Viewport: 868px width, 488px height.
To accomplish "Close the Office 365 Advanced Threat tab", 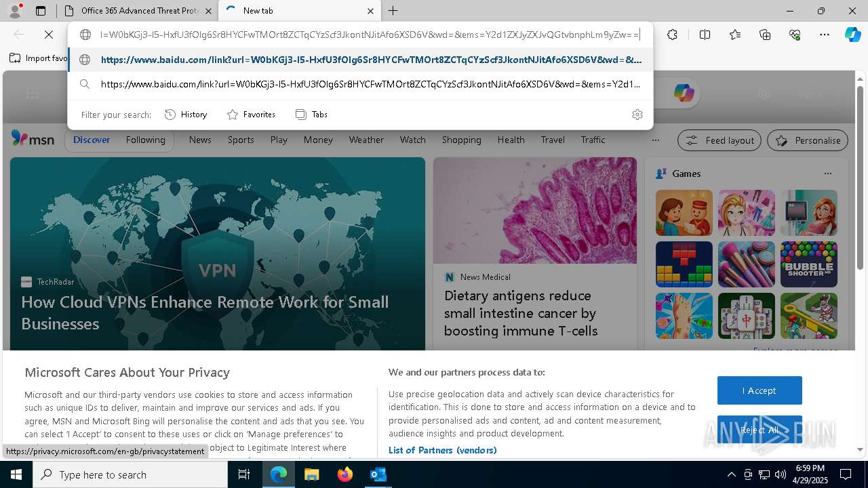I will pyautogui.click(x=208, y=11).
